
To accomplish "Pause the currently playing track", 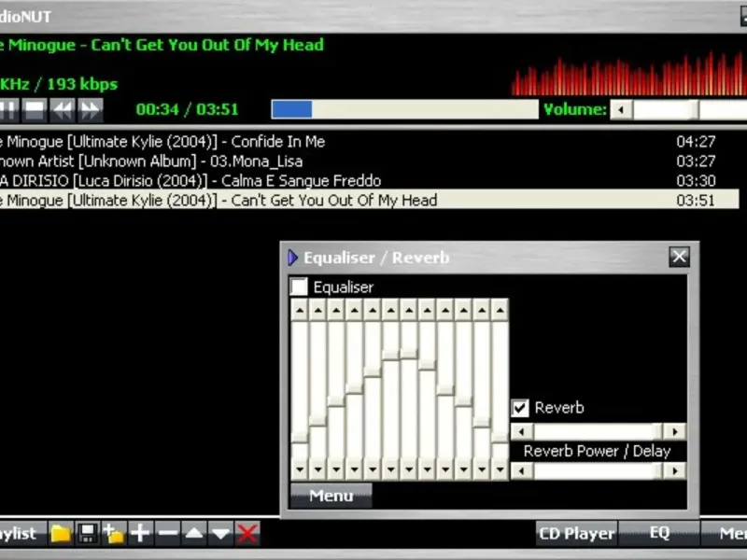I will (x=8, y=110).
